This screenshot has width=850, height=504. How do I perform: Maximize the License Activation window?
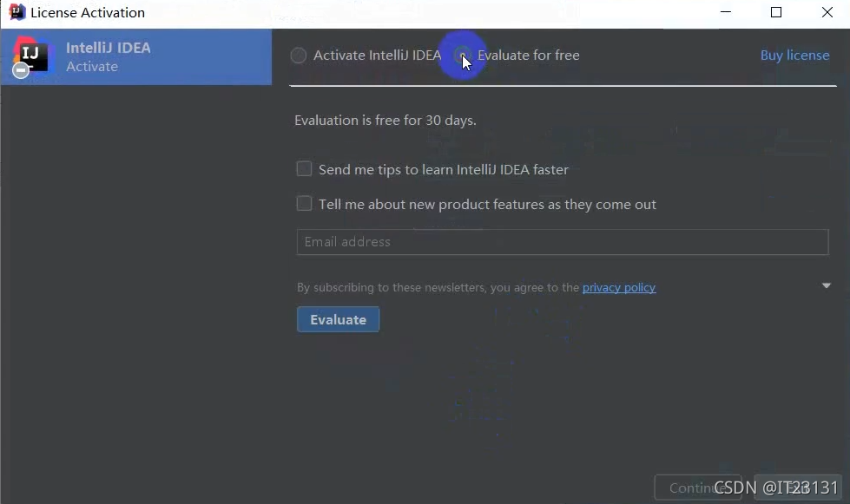(776, 12)
